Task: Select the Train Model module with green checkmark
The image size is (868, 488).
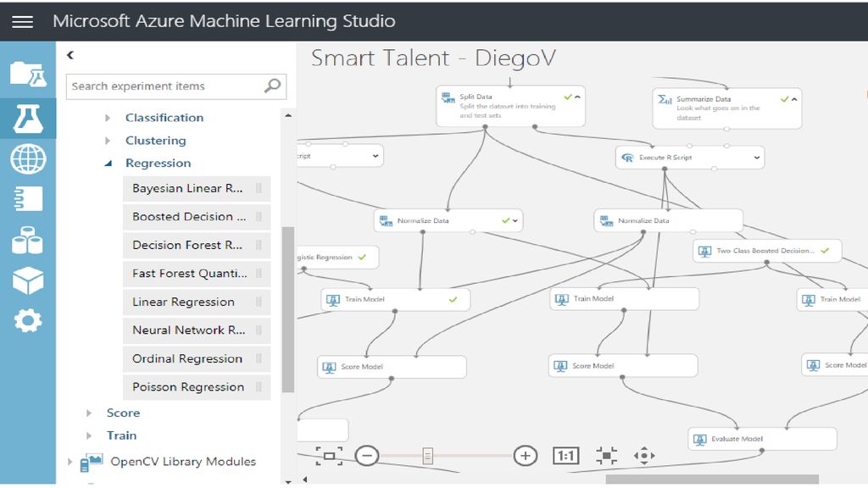Action: click(396, 299)
